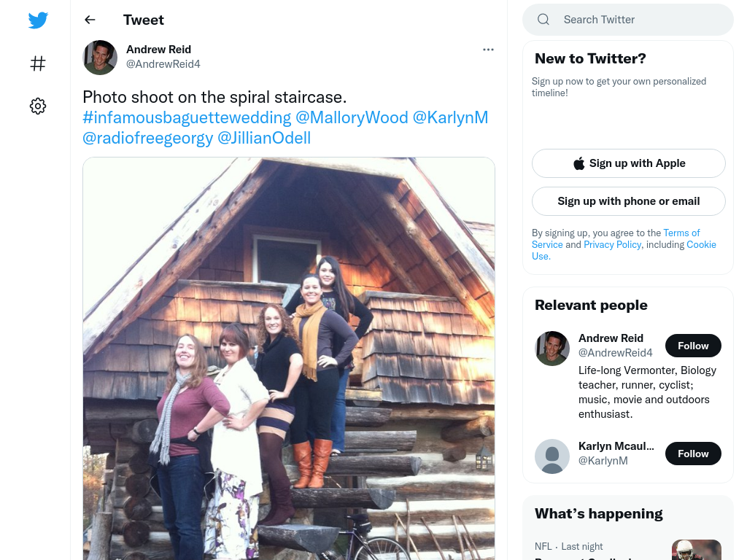Open the @radiofreegeorgy mention
The height and width of the screenshot is (560, 747).
pyautogui.click(x=147, y=138)
